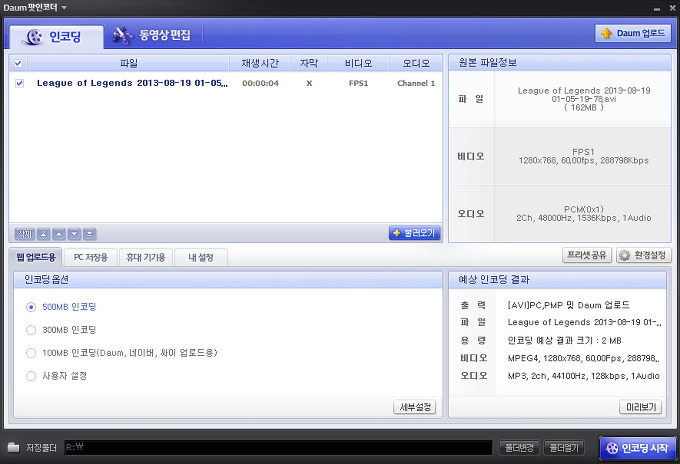Move file up one position arrow icon
Viewport: 680px width, 464px height.
(59, 234)
